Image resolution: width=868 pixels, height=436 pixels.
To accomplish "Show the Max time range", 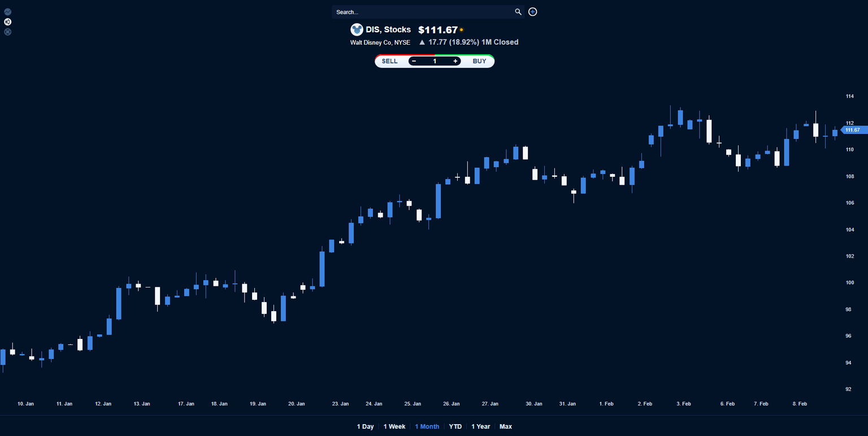I will point(506,426).
